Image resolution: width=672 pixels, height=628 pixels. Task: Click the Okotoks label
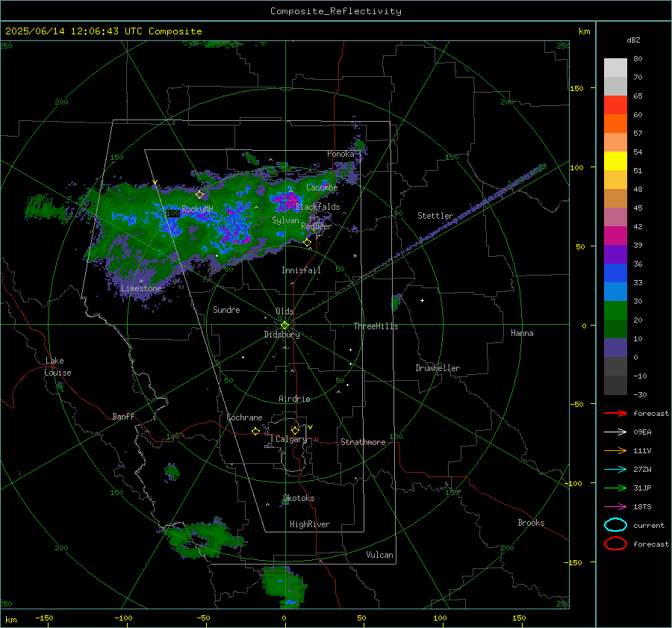click(299, 499)
